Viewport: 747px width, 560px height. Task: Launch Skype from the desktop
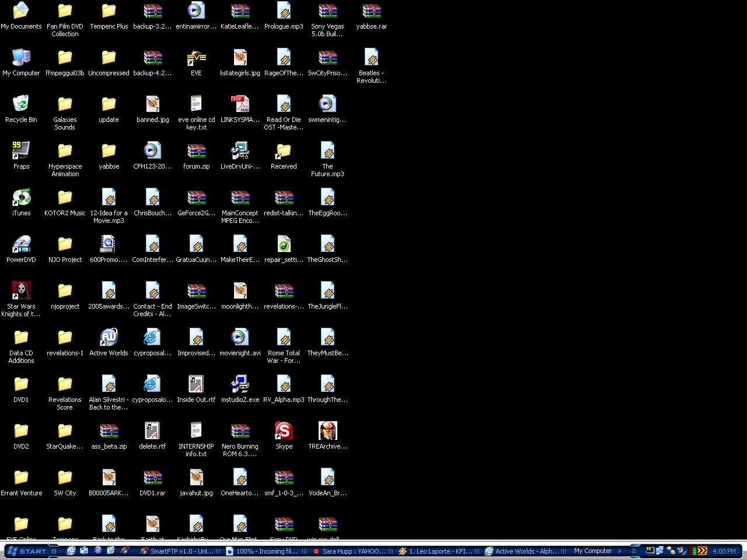[x=284, y=430]
